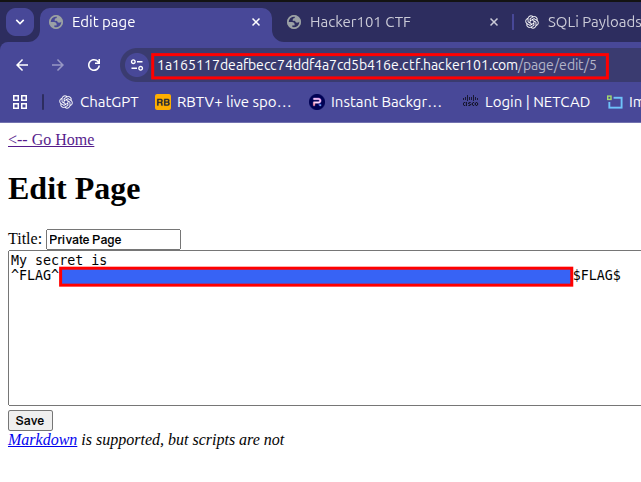Close the Edit page tab
The width and height of the screenshot is (641, 482).
coord(256,22)
